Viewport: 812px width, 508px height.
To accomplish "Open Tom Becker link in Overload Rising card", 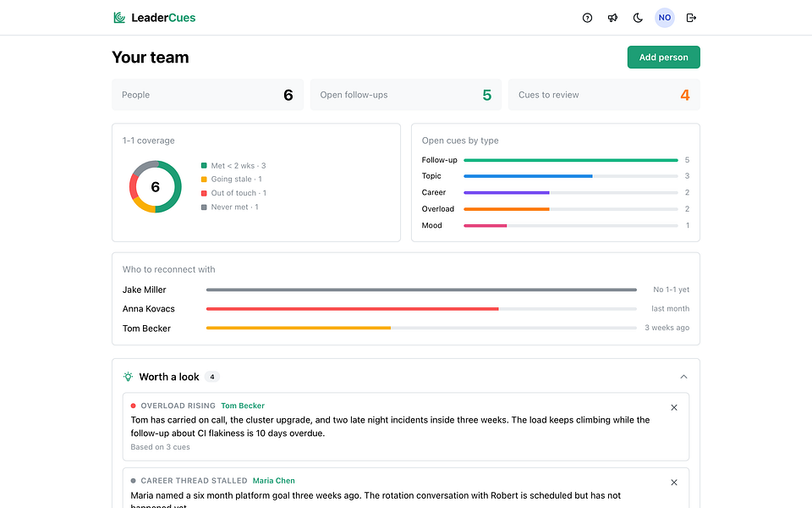I will [243, 406].
